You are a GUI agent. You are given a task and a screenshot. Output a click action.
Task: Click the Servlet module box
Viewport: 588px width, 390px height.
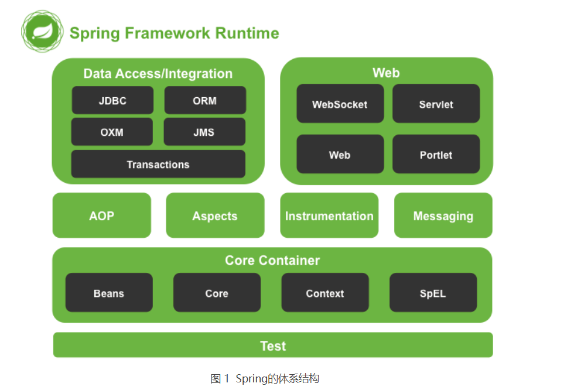pyautogui.click(x=436, y=104)
